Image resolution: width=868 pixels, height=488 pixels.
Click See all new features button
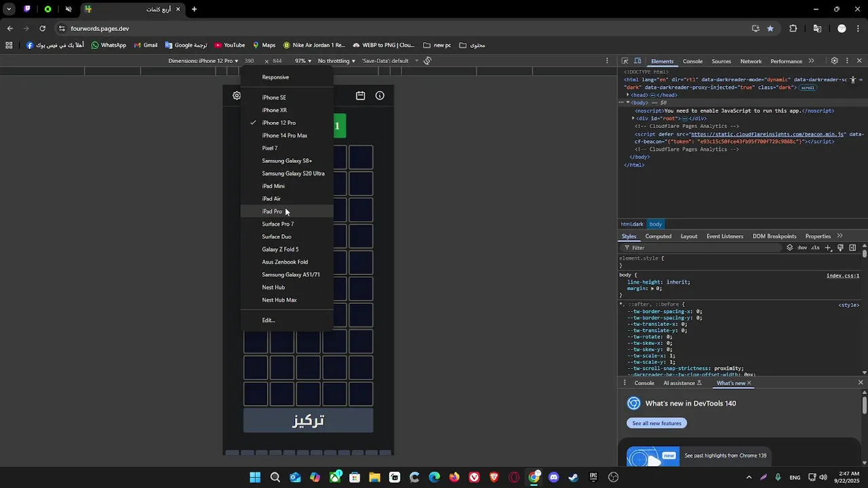pyautogui.click(x=656, y=423)
